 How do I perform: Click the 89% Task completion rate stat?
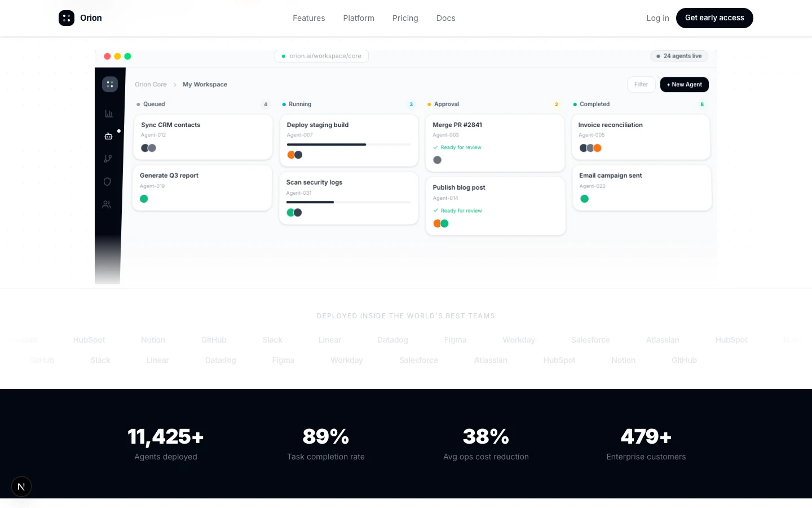[326, 444]
